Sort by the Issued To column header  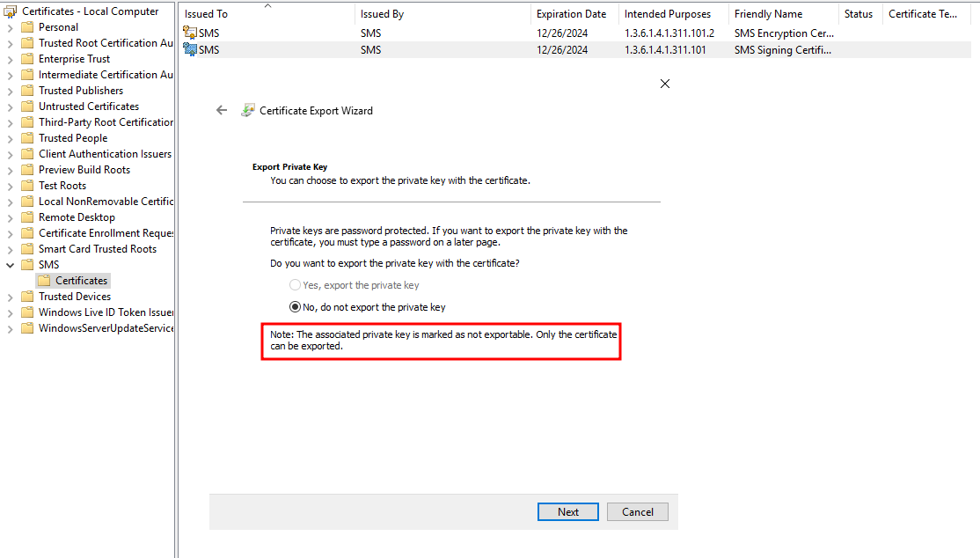(267, 14)
